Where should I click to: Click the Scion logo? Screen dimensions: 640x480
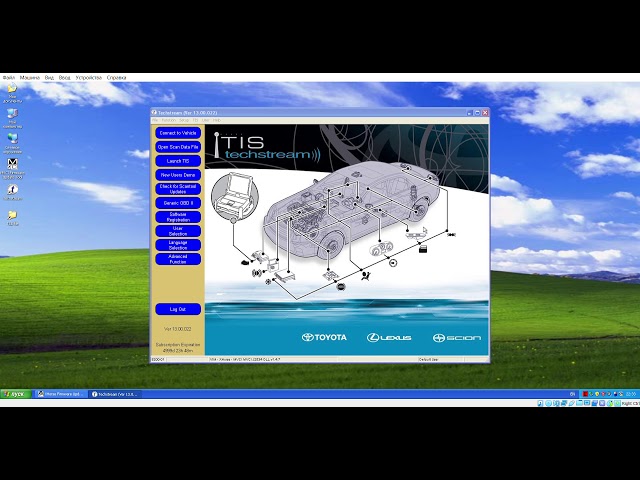point(457,338)
